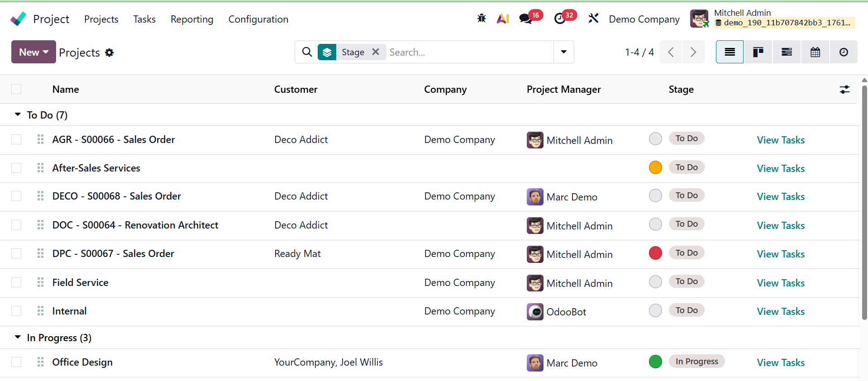Switch to calendar view
The width and height of the screenshot is (868, 381).
[815, 52]
